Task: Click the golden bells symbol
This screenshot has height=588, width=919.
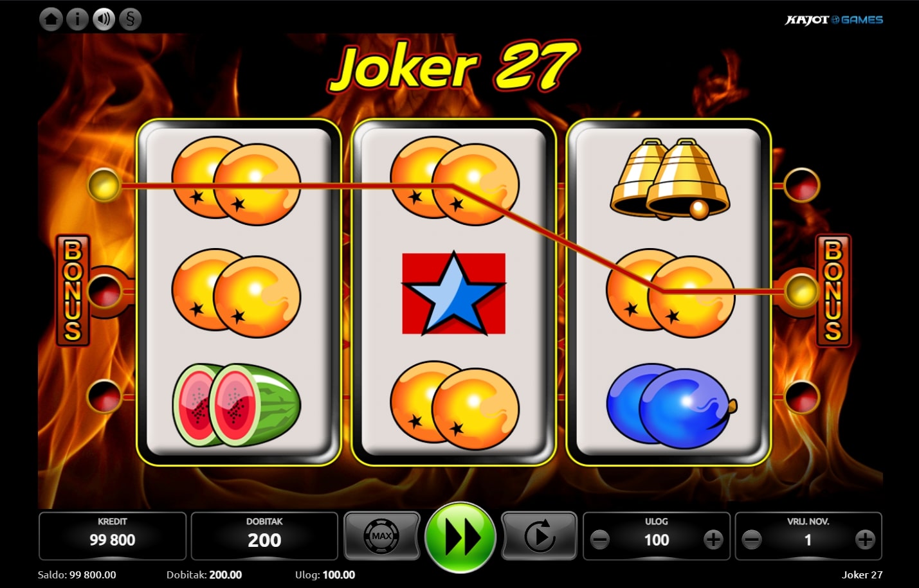Action: pyautogui.click(x=669, y=179)
